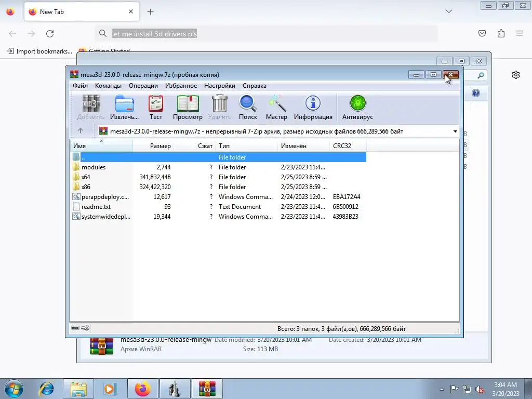Show hidden system tray icons arrow
Screen dimensions: 532x399
(x=442, y=389)
